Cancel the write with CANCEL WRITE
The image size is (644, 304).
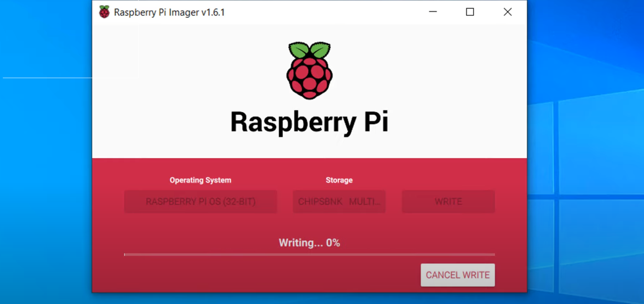point(457,275)
